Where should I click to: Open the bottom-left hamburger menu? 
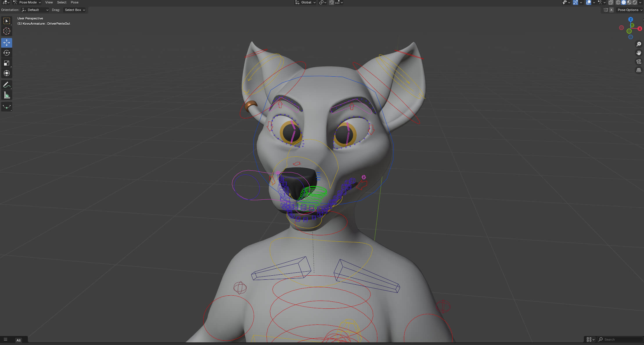coord(6,339)
